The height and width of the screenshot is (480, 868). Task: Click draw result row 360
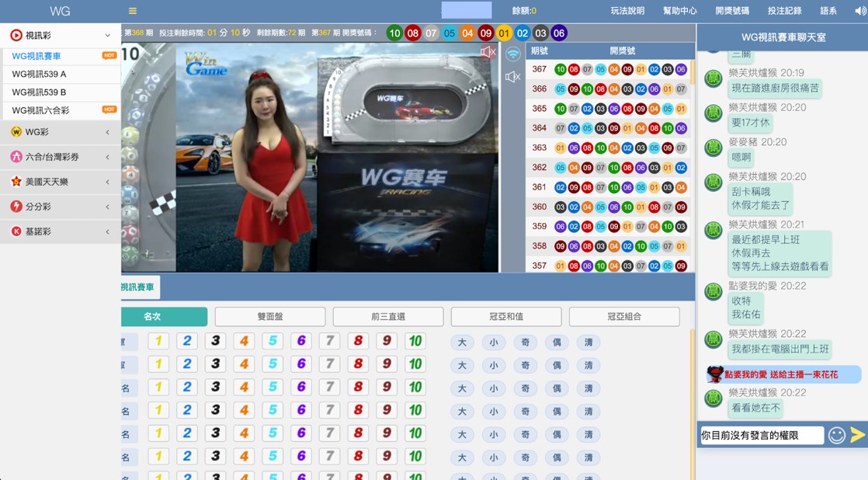click(x=609, y=207)
